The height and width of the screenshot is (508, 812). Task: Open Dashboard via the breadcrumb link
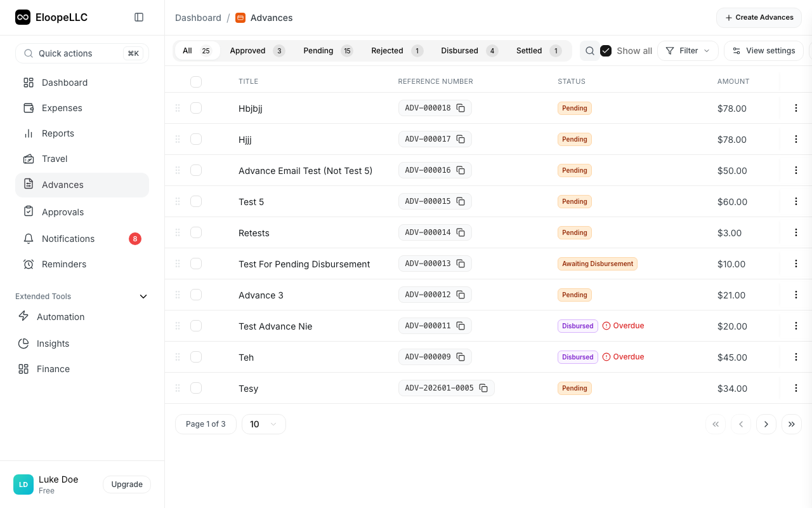pos(198,17)
